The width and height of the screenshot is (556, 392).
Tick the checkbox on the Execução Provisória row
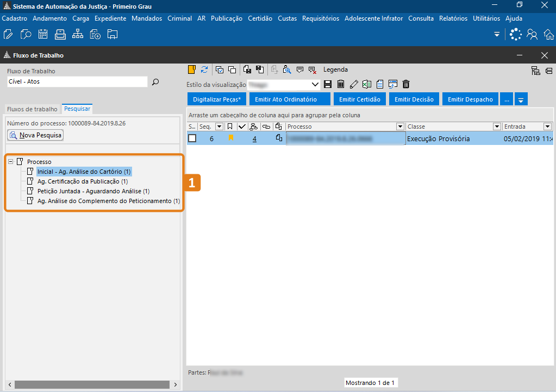(x=192, y=138)
